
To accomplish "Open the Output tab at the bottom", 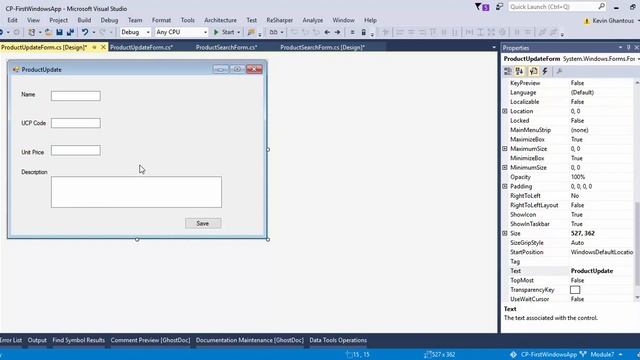I will tap(37, 340).
